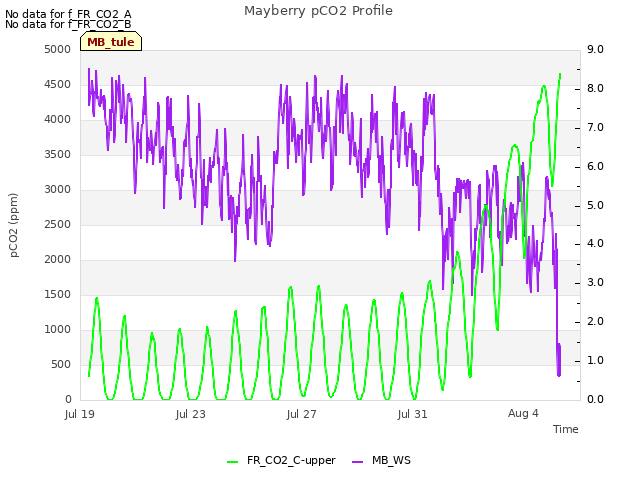Click the green line's final peak near 4650 ppm
The image size is (640, 480).
560,75
